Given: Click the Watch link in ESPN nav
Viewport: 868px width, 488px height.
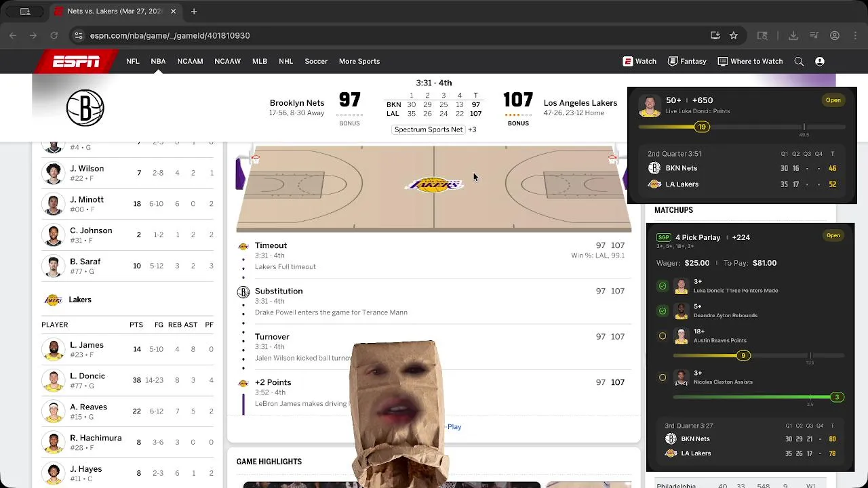Looking at the screenshot, I should click(x=639, y=61).
